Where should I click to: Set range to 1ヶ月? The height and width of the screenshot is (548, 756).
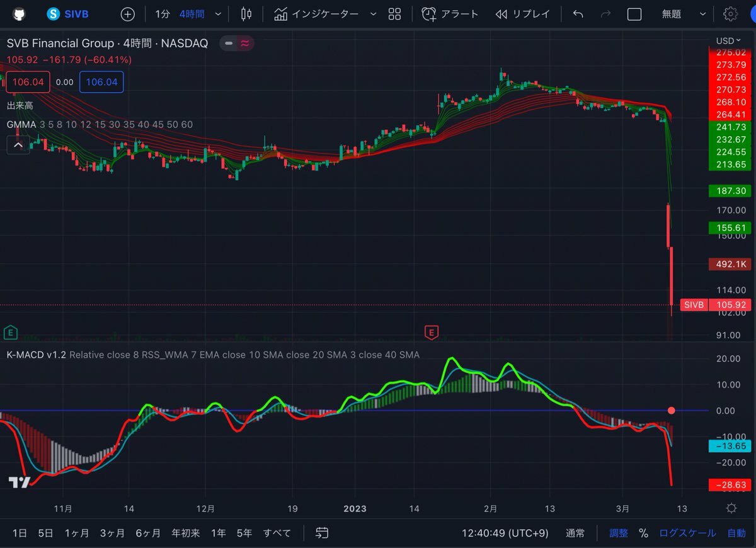(x=77, y=533)
